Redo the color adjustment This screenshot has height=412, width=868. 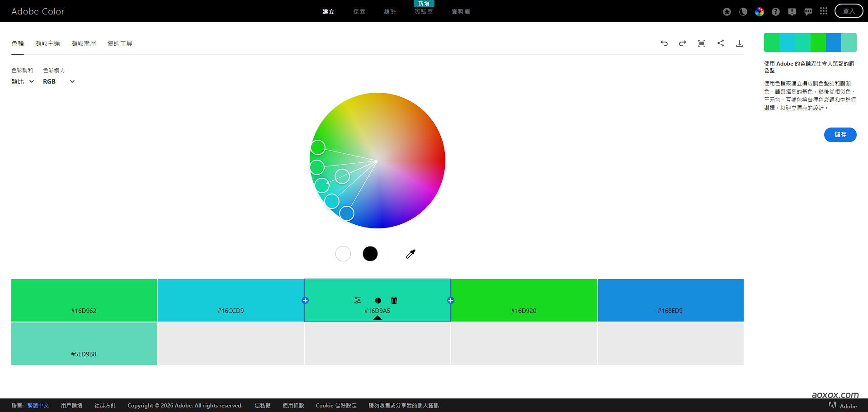(683, 43)
